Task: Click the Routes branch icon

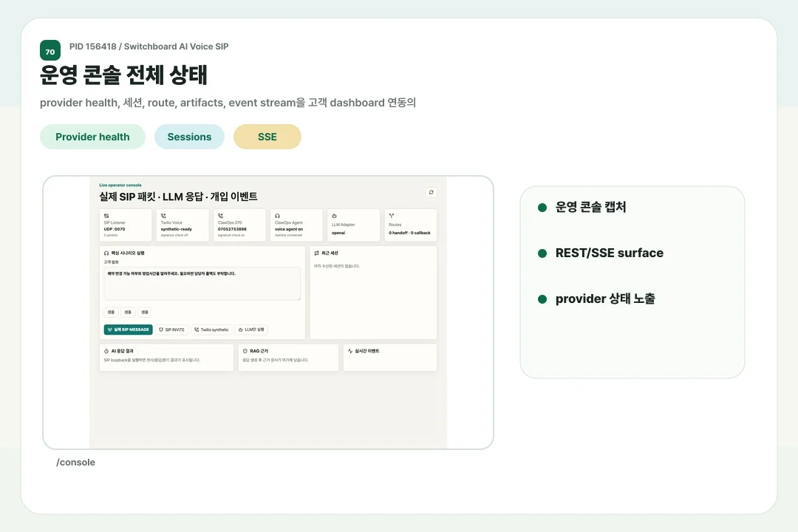Action: tap(392, 216)
